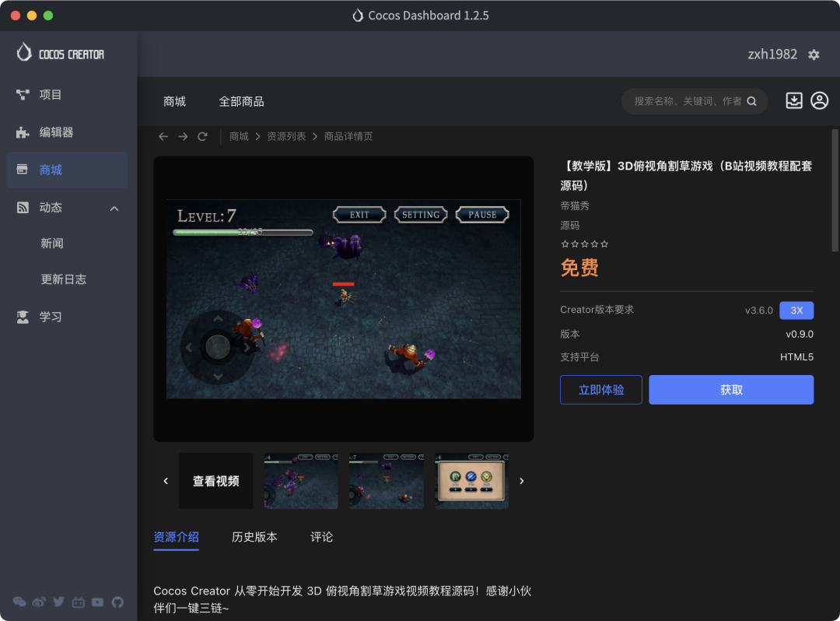Open the YouTube social icon
The height and width of the screenshot is (621, 840).
[97, 602]
